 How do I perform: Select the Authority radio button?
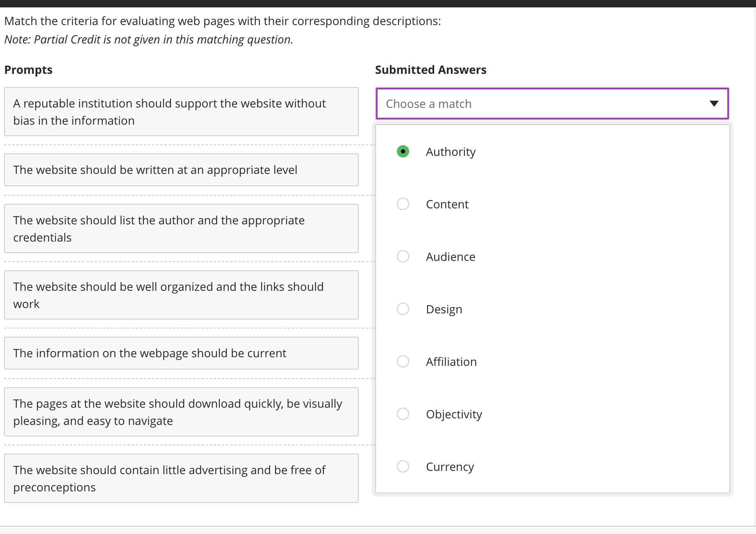(x=403, y=151)
